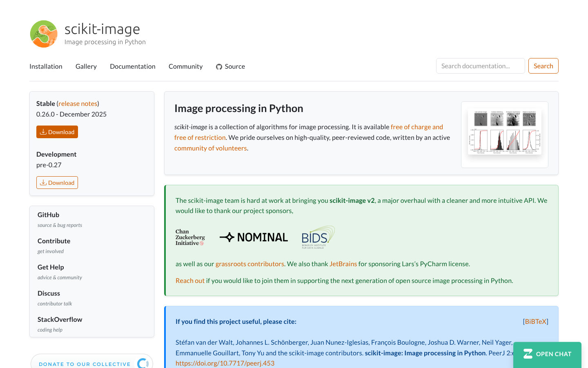Click the scikit-image logo icon
This screenshot has width=588, height=368.
[44, 34]
